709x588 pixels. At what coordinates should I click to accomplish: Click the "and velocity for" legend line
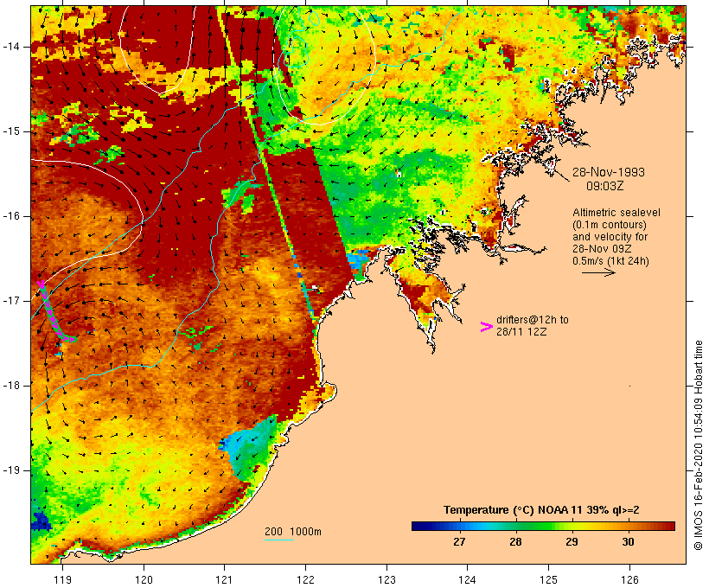[x=610, y=237]
